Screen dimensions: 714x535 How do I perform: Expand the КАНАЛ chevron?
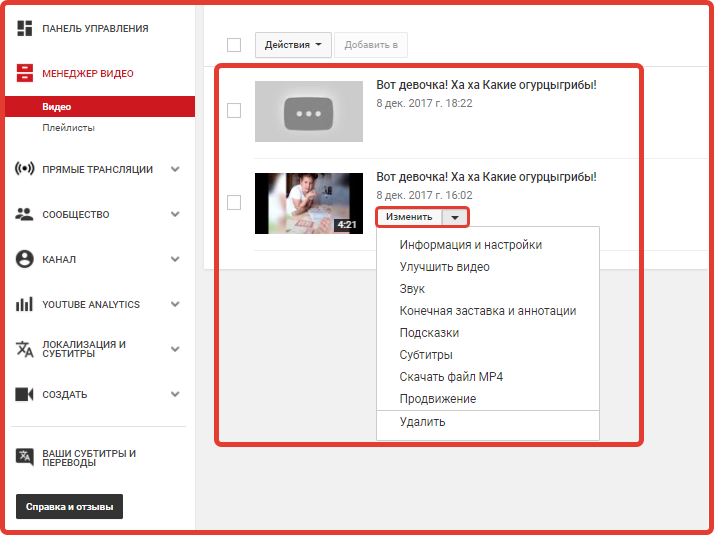(x=175, y=259)
